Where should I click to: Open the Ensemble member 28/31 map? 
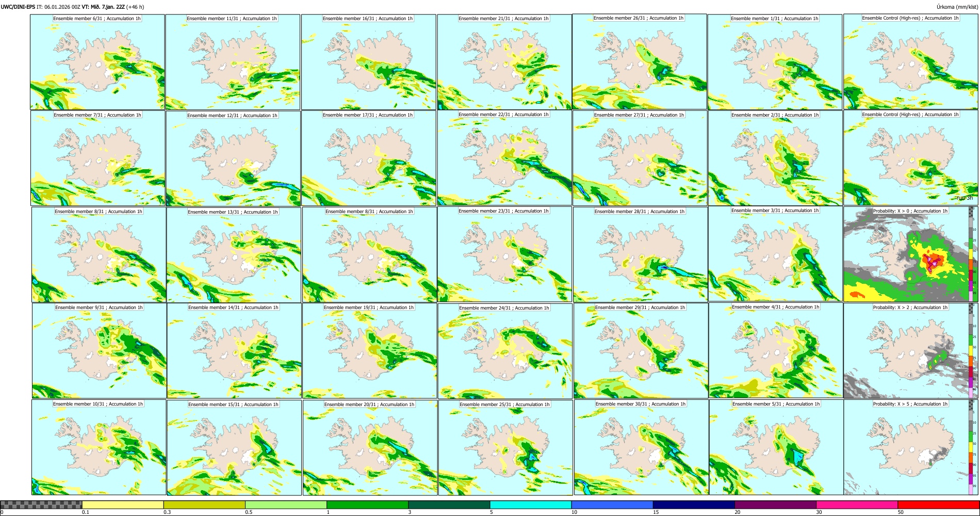coord(640,254)
